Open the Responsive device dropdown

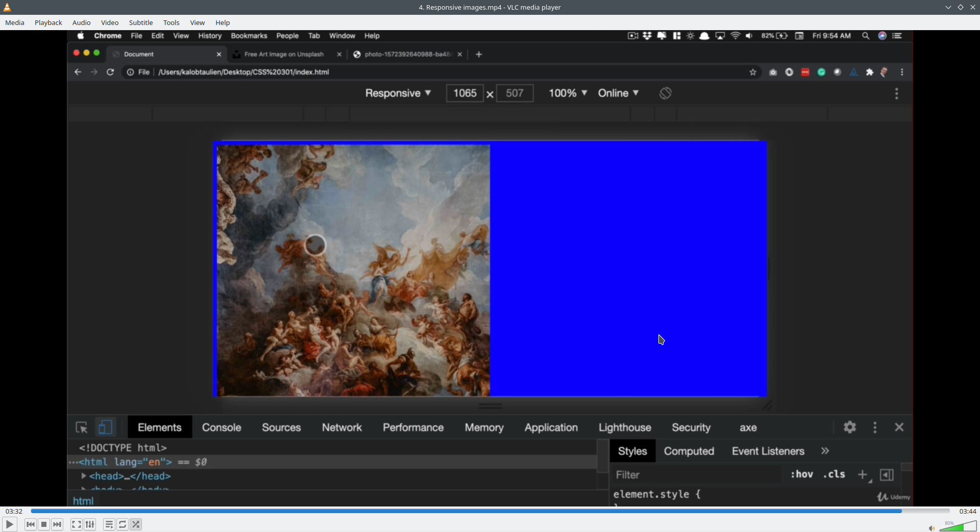point(398,93)
